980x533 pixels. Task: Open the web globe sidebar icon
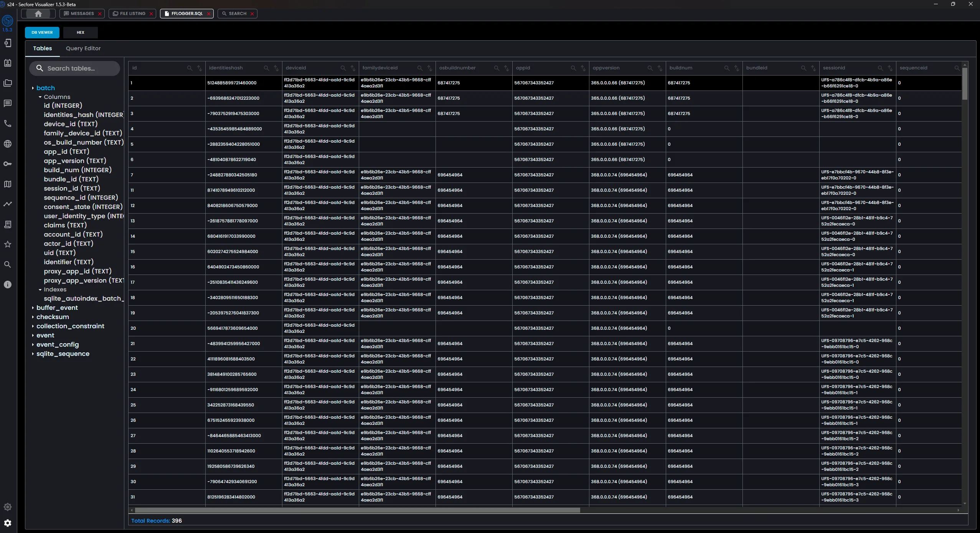click(x=8, y=144)
